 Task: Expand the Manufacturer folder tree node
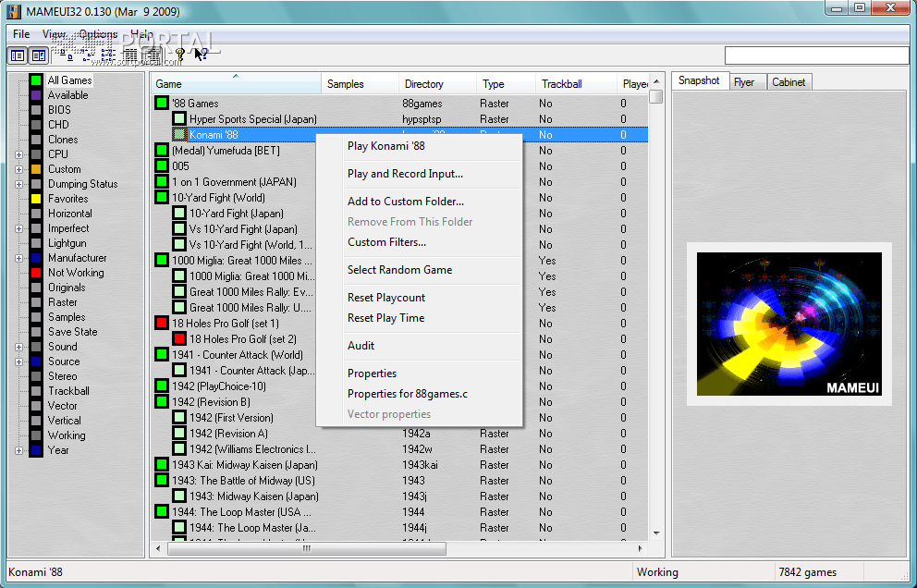click(19, 258)
